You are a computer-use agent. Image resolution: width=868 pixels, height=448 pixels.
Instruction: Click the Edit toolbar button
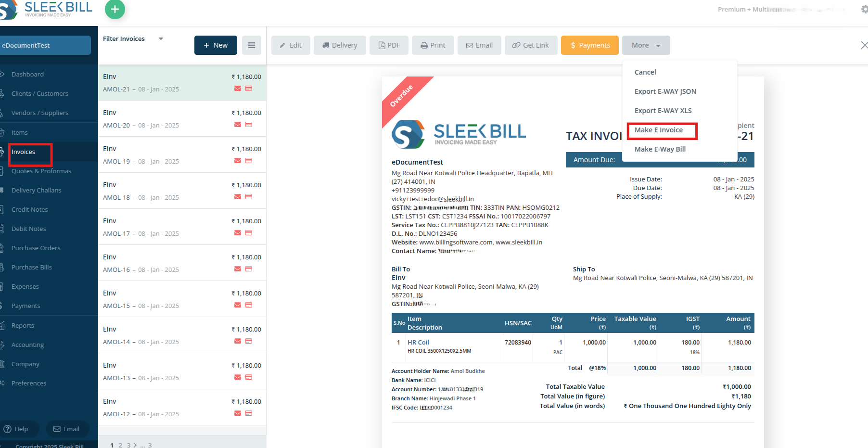coord(291,45)
